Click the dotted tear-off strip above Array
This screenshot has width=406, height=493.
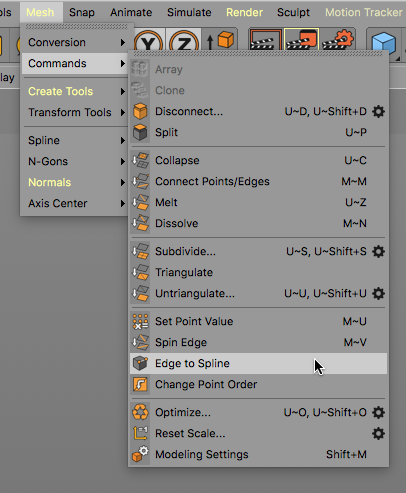click(x=258, y=54)
